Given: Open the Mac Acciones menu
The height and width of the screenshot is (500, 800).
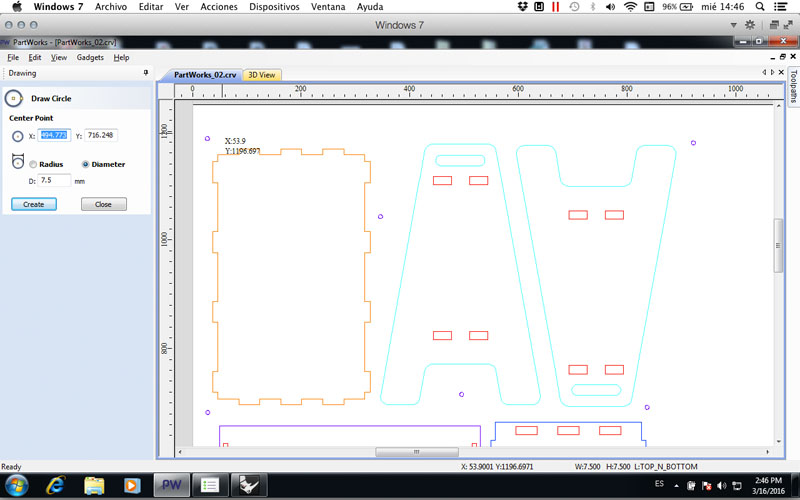Looking at the screenshot, I should [219, 7].
